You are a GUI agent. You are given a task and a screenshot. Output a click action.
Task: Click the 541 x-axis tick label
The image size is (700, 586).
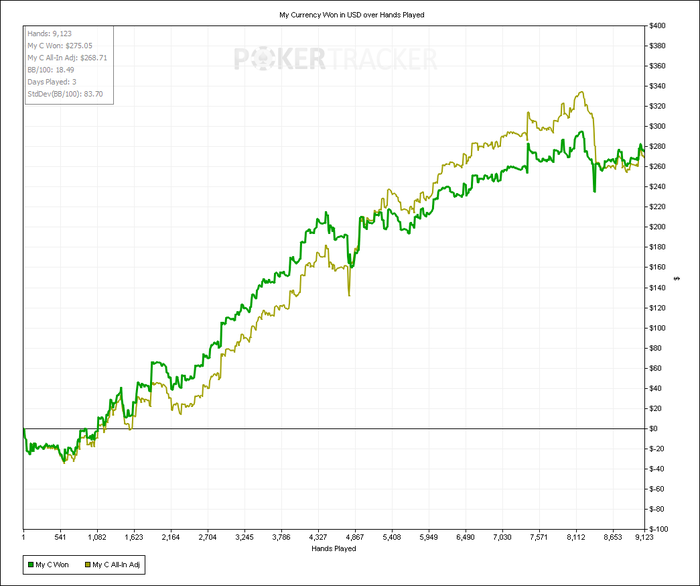click(60, 537)
